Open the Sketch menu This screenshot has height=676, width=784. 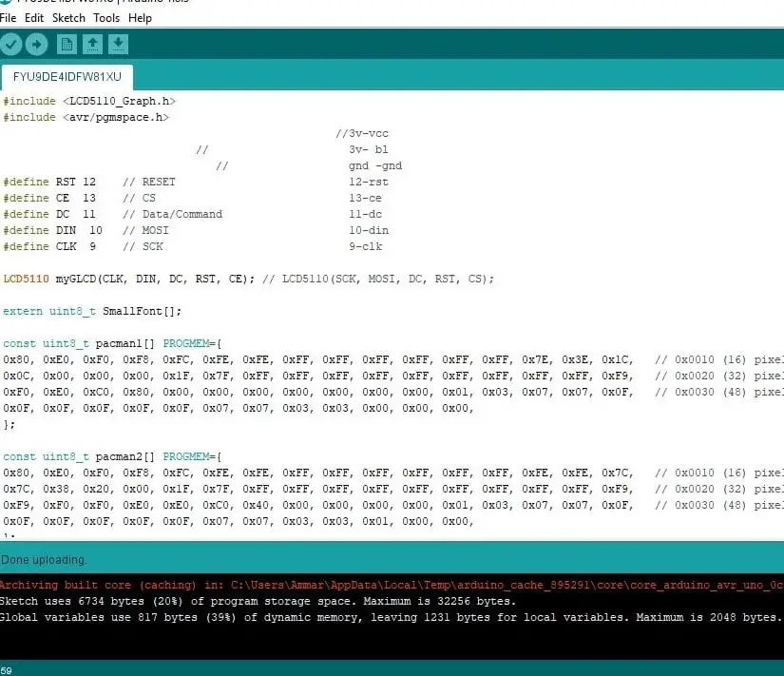pos(68,18)
